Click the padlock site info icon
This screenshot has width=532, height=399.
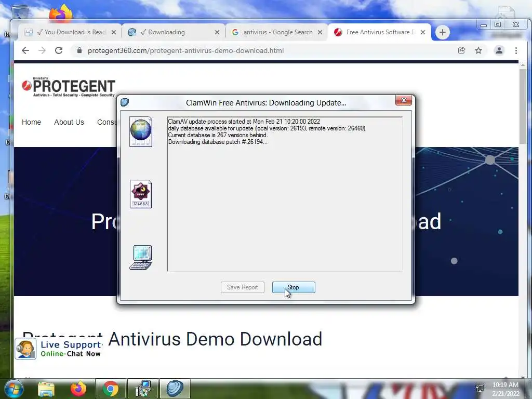(x=79, y=50)
